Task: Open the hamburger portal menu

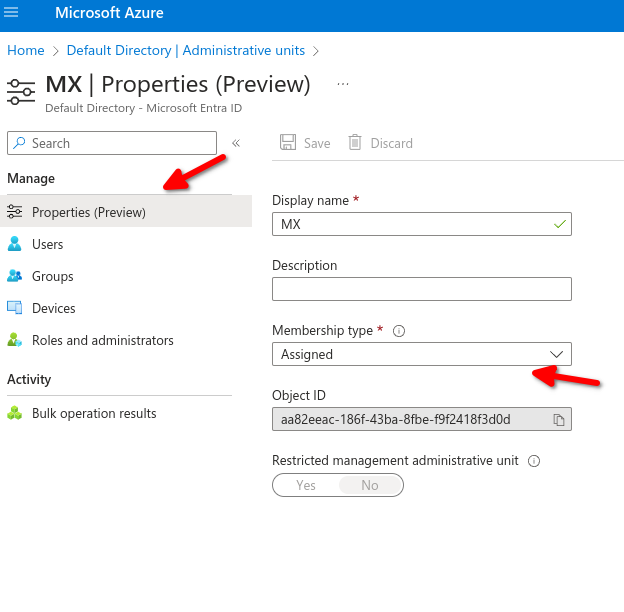Action: 12,13
